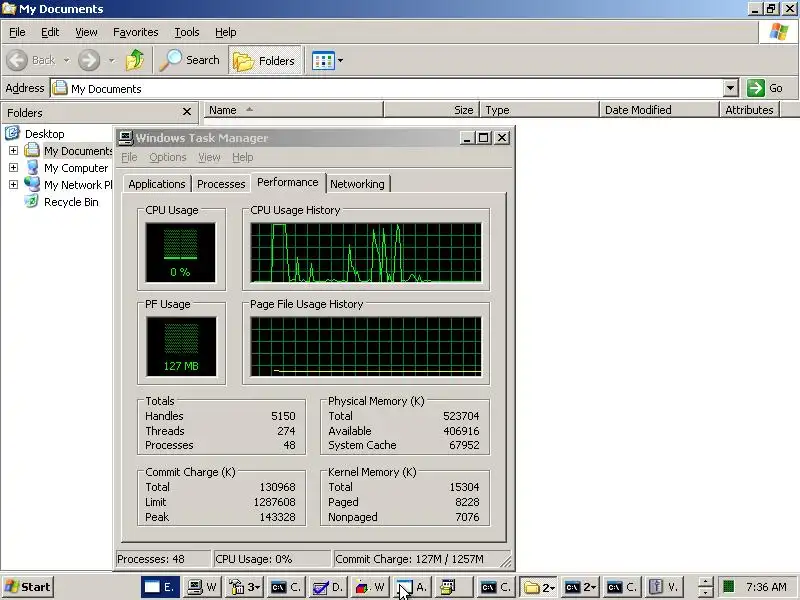Open the taskbar group labeled 3
Image resolution: width=800 pixels, height=600 pixels.
point(244,587)
